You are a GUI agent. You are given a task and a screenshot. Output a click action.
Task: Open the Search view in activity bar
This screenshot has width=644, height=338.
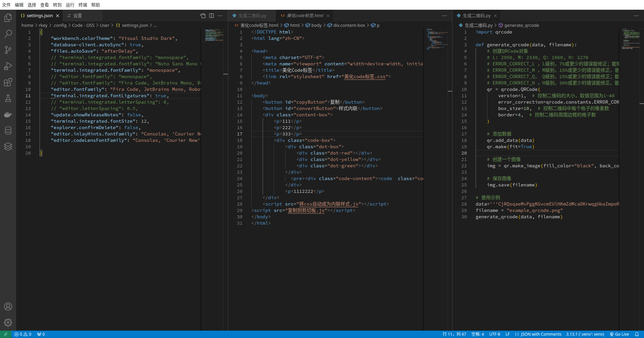[8, 34]
